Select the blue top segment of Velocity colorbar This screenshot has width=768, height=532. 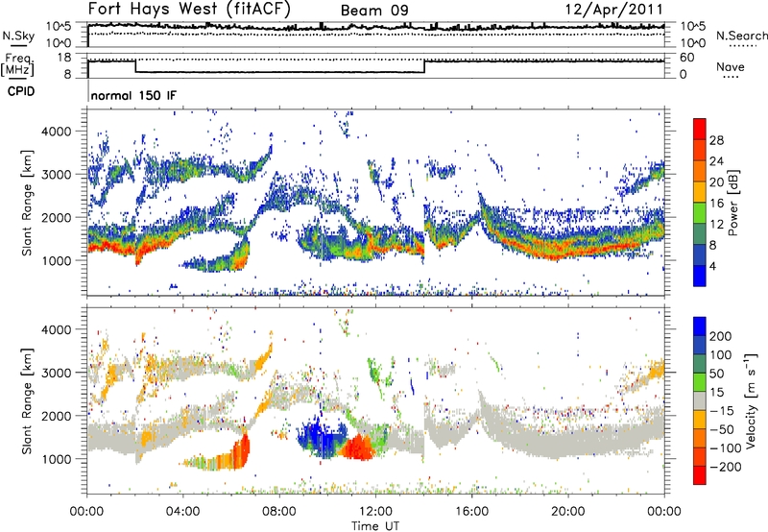(x=700, y=326)
